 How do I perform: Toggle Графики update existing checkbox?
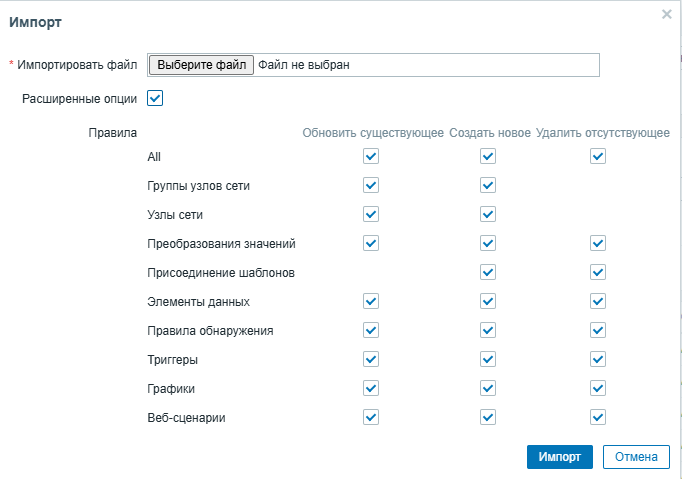(x=371, y=388)
